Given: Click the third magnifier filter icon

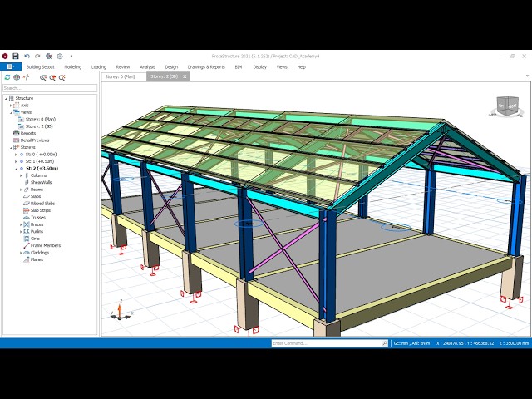Looking at the screenshot, I should coord(62,77).
